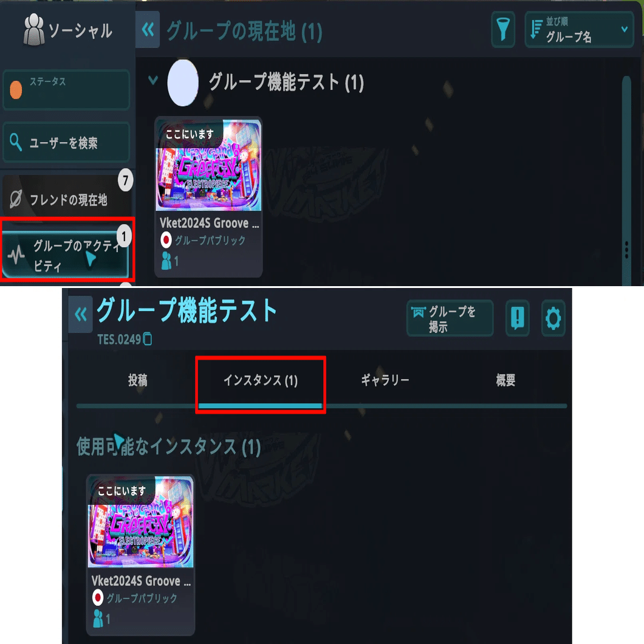Go back from the グループの現在地 header
Image resolution: width=644 pixels, height=644 pixels.
148,30
